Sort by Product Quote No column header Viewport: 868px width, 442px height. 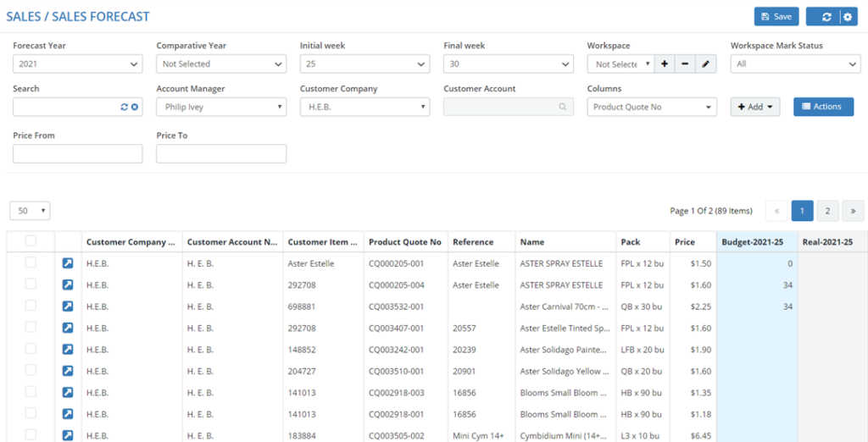tap(406, 241)
